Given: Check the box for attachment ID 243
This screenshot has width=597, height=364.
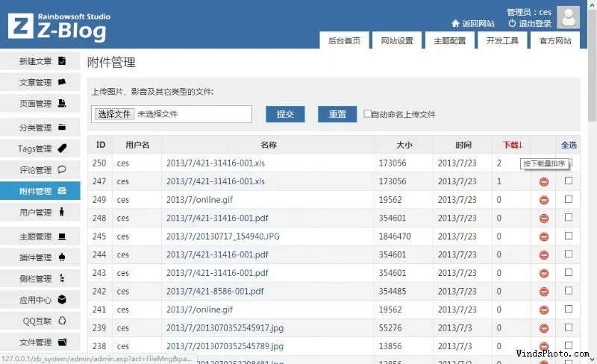Looking at the screenshot, I should 569,272.
